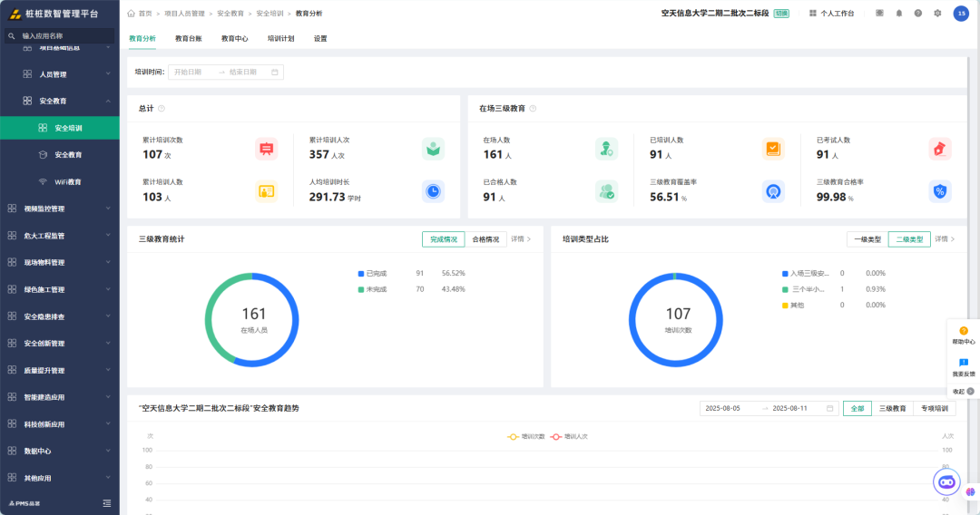Click the 在场人数 green person icon
Viewport: 980px width, 515px height.
point(606,150)
